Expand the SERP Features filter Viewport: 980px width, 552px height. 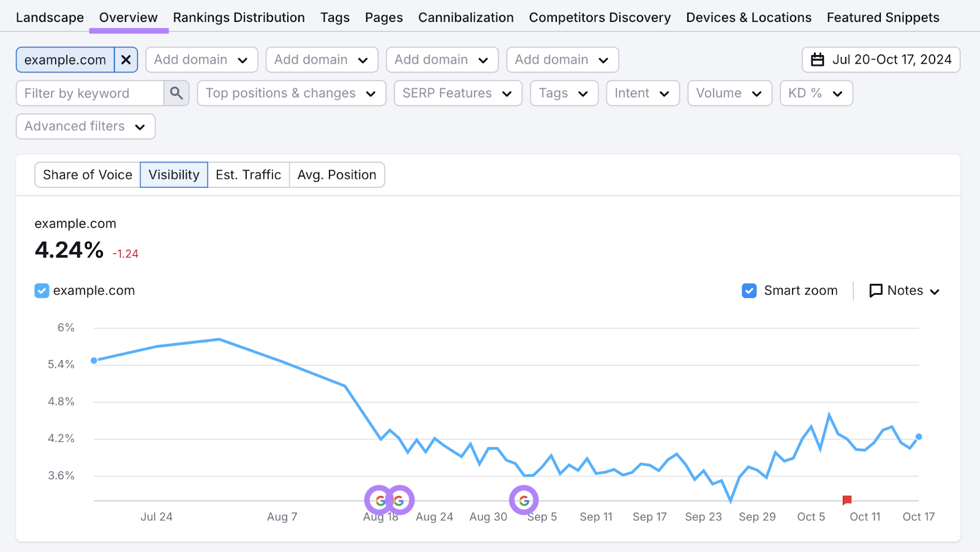pos(457,93)
